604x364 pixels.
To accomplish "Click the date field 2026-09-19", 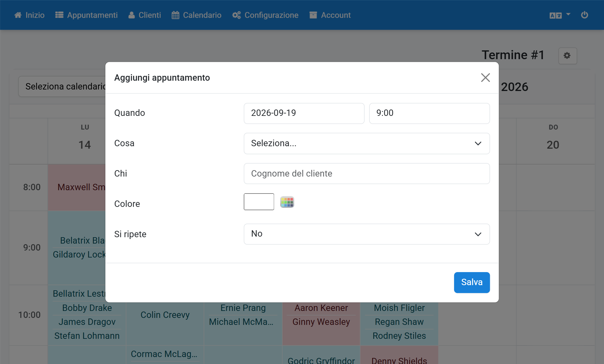I will pyautogui.click(x=304, y=113).
